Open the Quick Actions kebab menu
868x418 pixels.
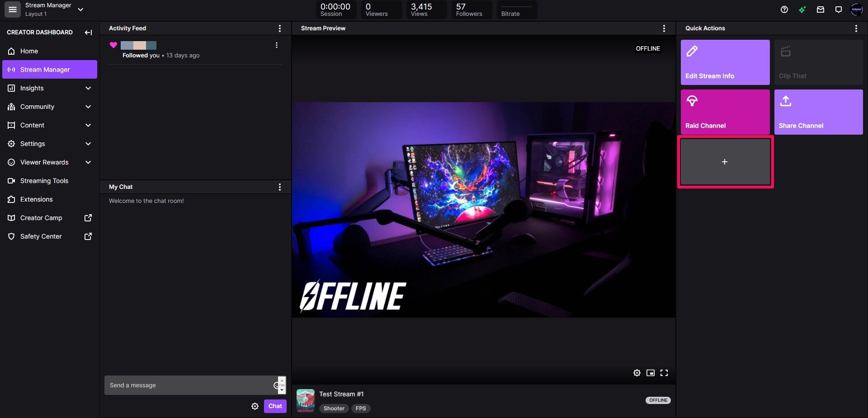pos(856,28)
